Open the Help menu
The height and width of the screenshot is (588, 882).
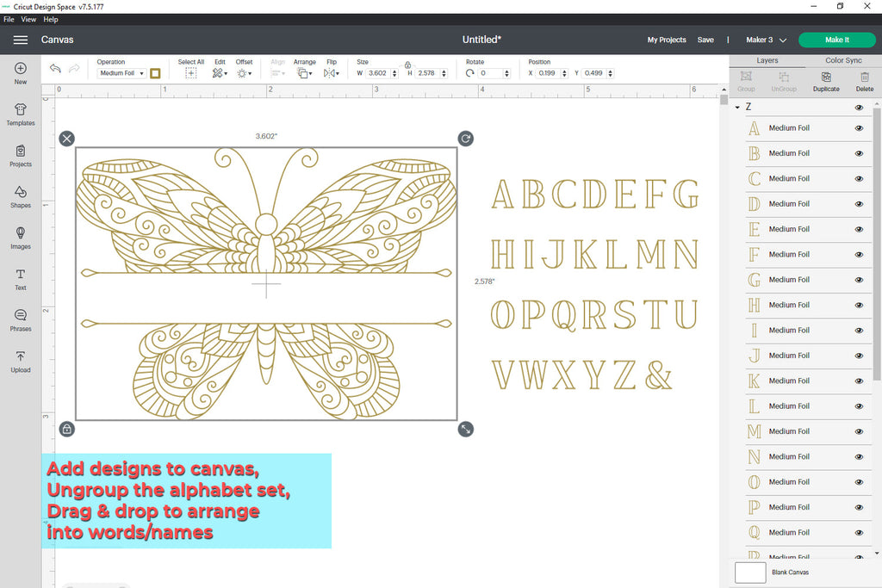[x=51, y=19]
